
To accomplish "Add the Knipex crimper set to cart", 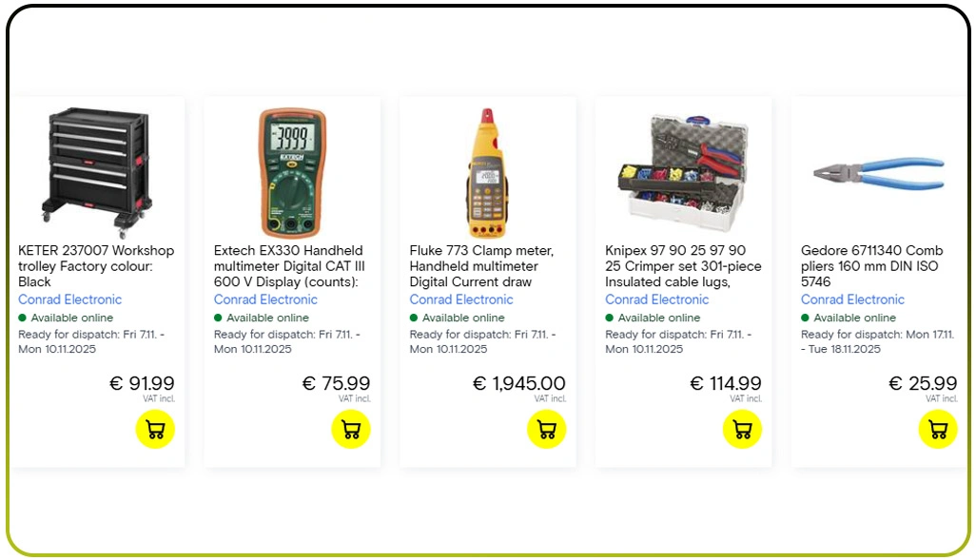I will tap(742, 429).
